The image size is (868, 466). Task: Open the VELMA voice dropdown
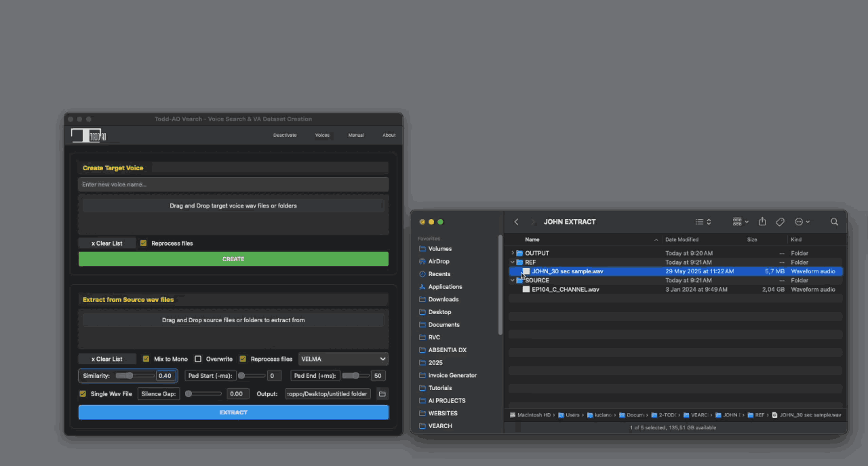point(342,358)
